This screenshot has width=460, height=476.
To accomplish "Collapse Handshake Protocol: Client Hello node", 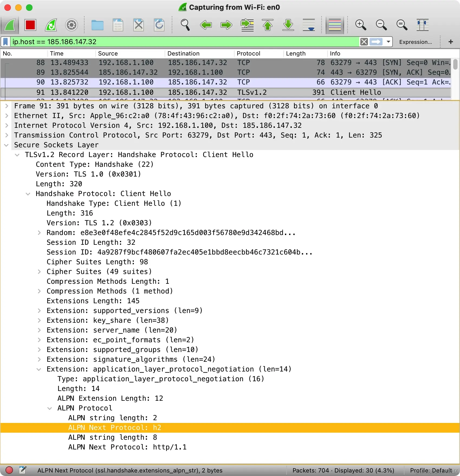I will [28, 194].
